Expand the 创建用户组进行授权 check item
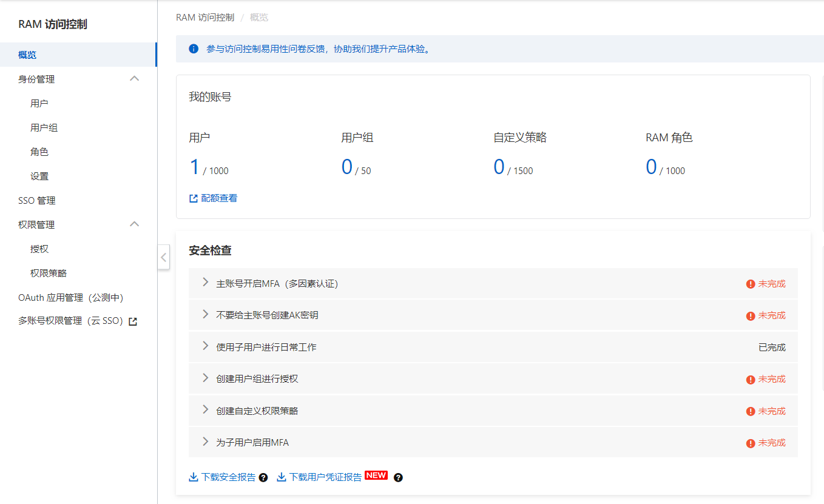824x504 pixels. point(205,378)
